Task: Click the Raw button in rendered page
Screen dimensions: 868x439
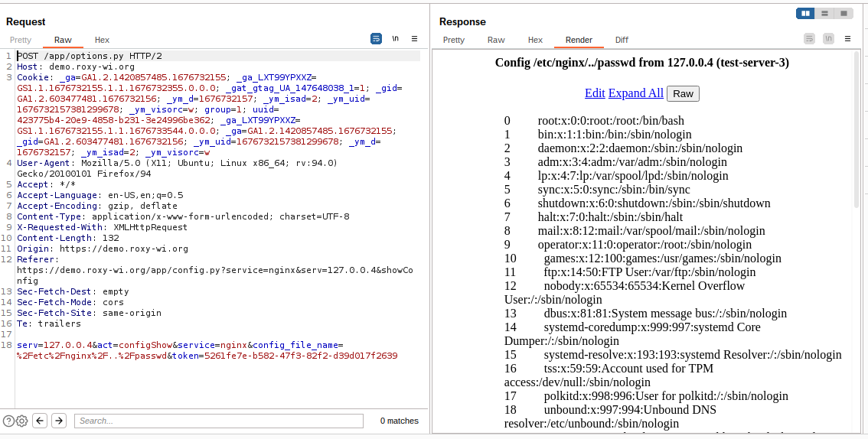Action: [683, 93]
